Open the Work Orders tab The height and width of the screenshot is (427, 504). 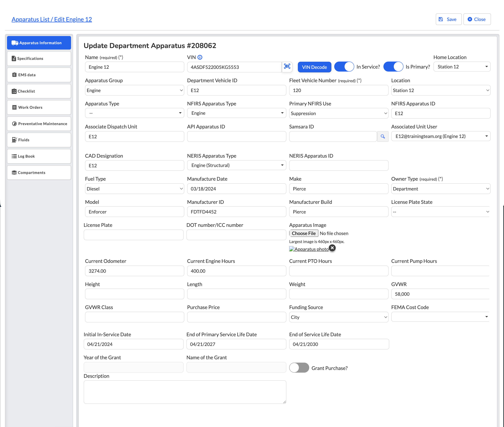pyautogui.click(x=39, y=107)
